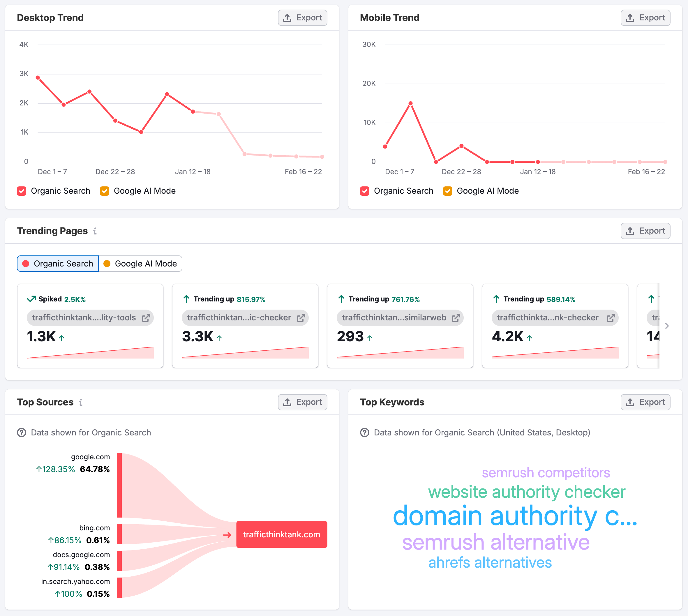Open external link on the spiked lity-tools page card
The height and width of the screenshot is (616, 688).
[x=147, y=318]
